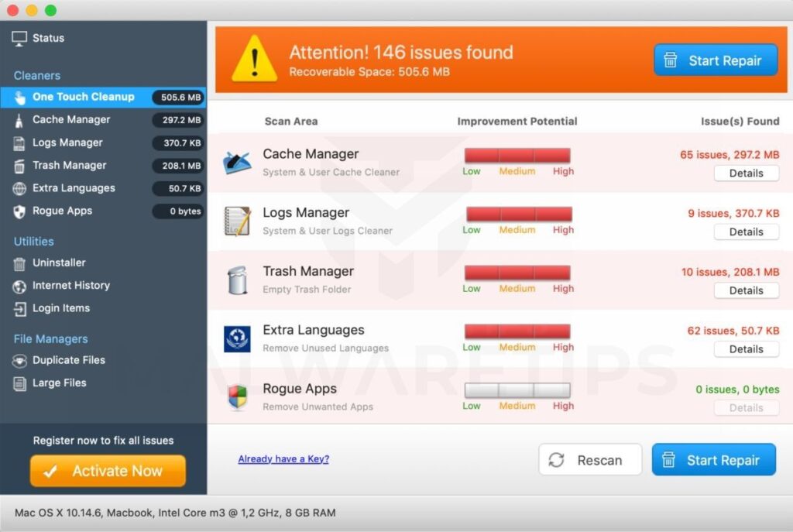The image size is (793, 532).
Task: Click Trash Manager improvement potential bar
Action: pos(517,273)
